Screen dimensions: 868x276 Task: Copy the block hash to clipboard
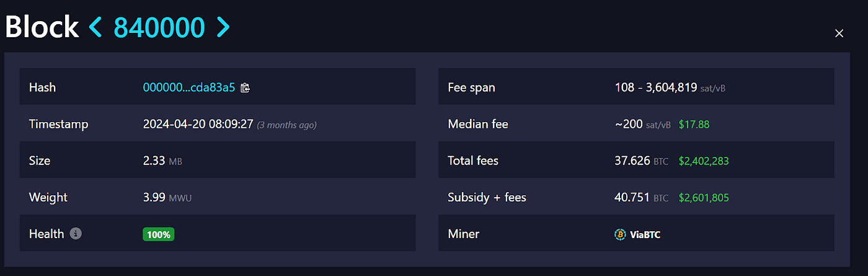245,87
